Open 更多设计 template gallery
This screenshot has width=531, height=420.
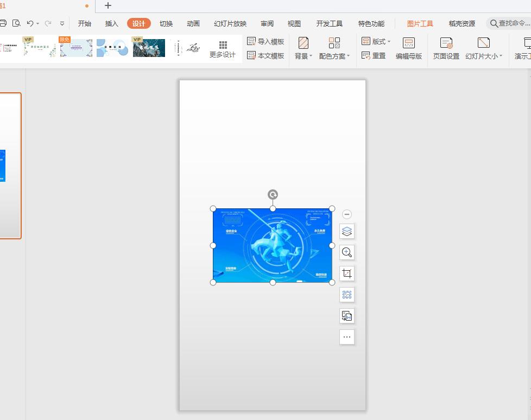[223, 49]
